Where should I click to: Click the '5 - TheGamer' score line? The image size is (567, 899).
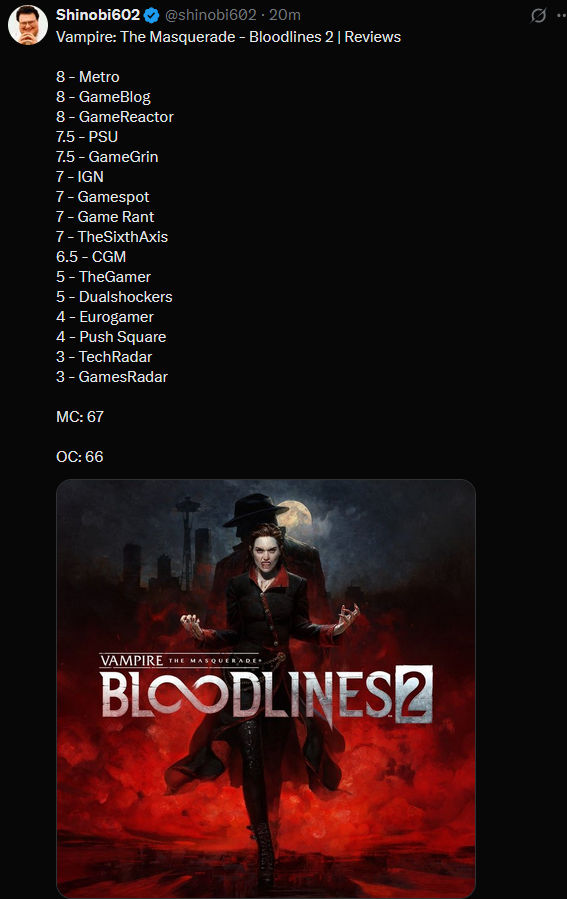click(103, 277)
